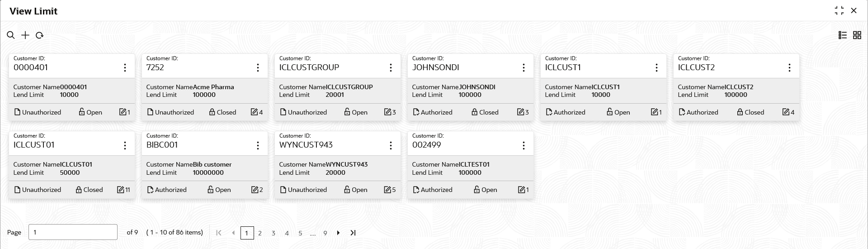The width and height of the screenshot is (868, 249).
Task: Click the search magnifier icon
Action: 11,35
